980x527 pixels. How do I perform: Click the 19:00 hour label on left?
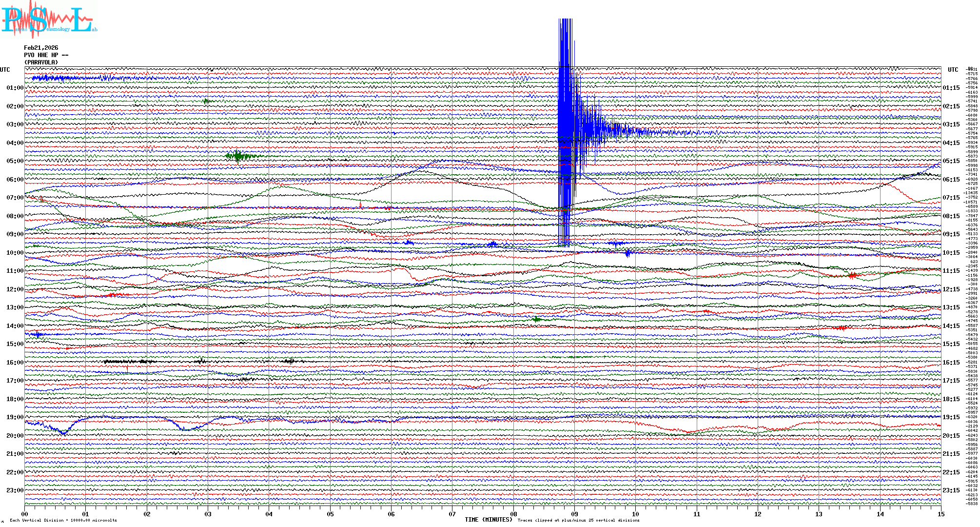[x=15, y=417]
